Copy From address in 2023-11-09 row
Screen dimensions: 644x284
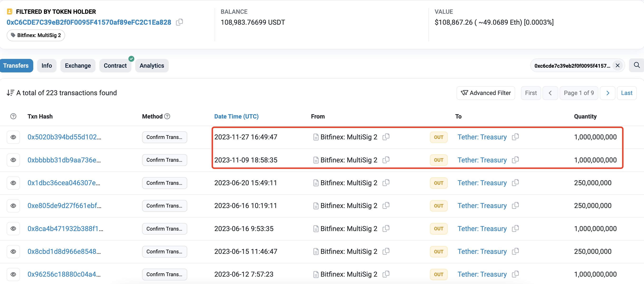pos(386,160)
